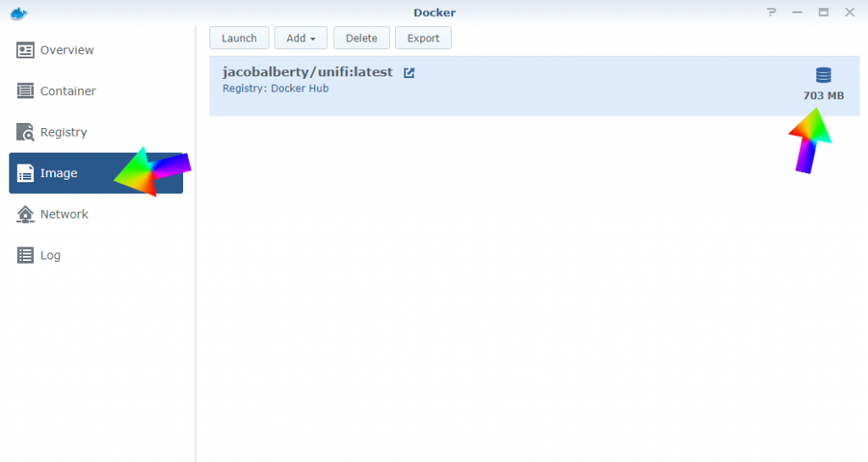Click the Image document icon in sidebar
Image resolution: width=868 pixels, height=462 pixels.
point(25,173)
